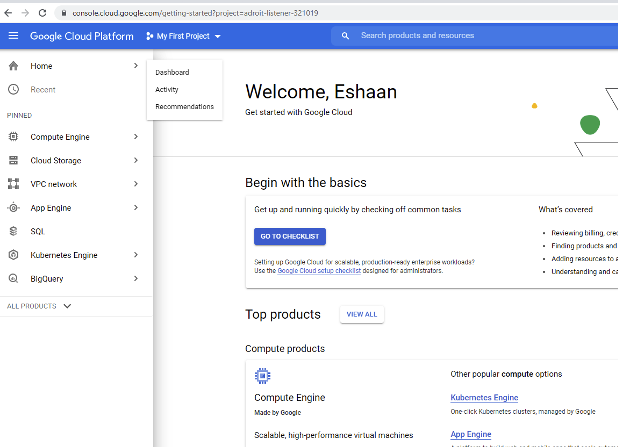
Task: Click the BigQuery magnifier icon
Action: (13, 279)
